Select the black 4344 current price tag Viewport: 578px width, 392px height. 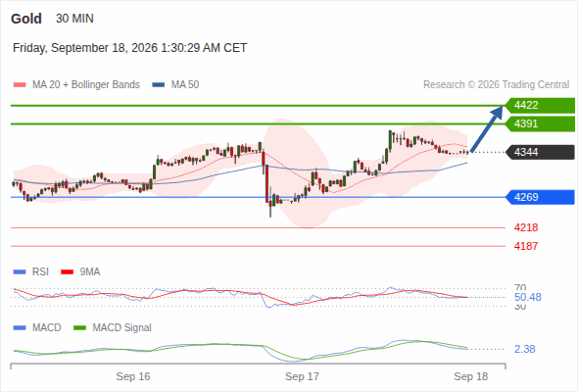[x=540, y=152]
